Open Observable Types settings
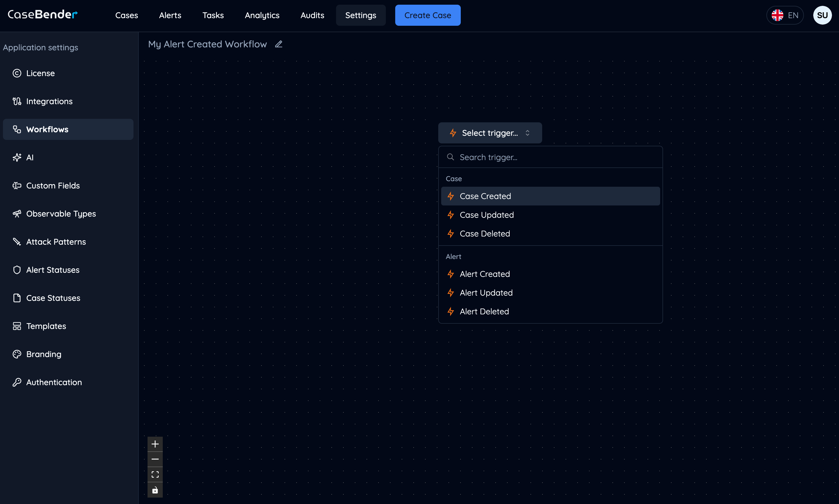The height and width of the screenshot is (504, 839). point(61,214)
